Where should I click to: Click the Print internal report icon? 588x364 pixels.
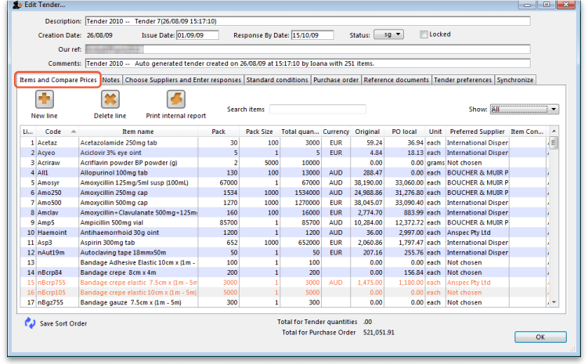pyautogui.click(x=175, y=100)
